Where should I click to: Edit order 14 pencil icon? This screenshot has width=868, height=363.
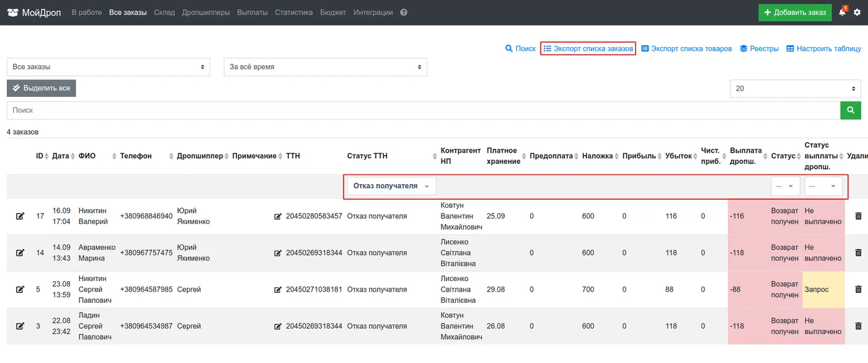coord(20,253)
